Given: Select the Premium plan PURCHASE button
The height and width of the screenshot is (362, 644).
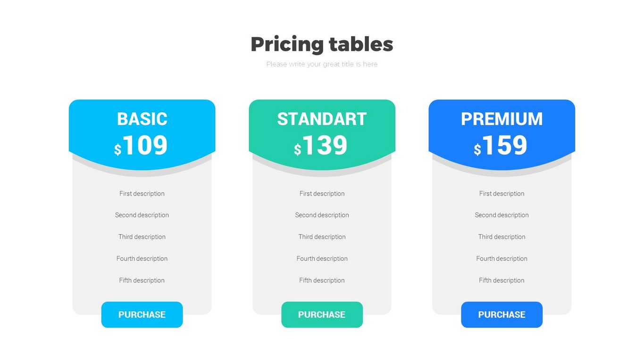Looking at the screenshot, I should point(502,314).
